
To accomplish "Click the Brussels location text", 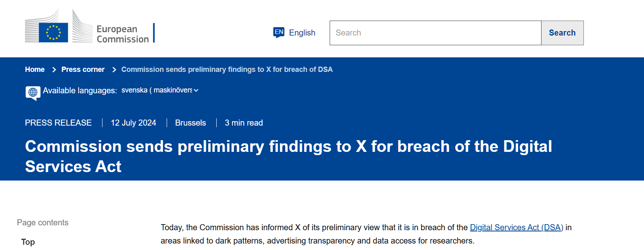I will coord(190,123).
